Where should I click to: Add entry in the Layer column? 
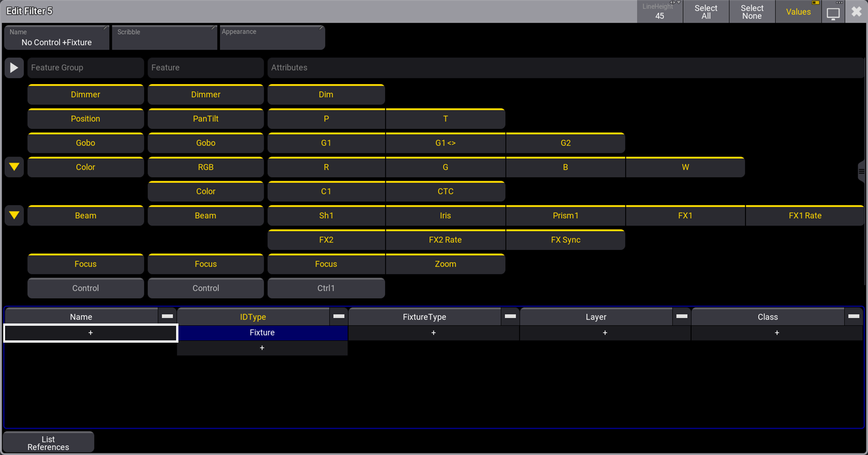coord(605,332)
